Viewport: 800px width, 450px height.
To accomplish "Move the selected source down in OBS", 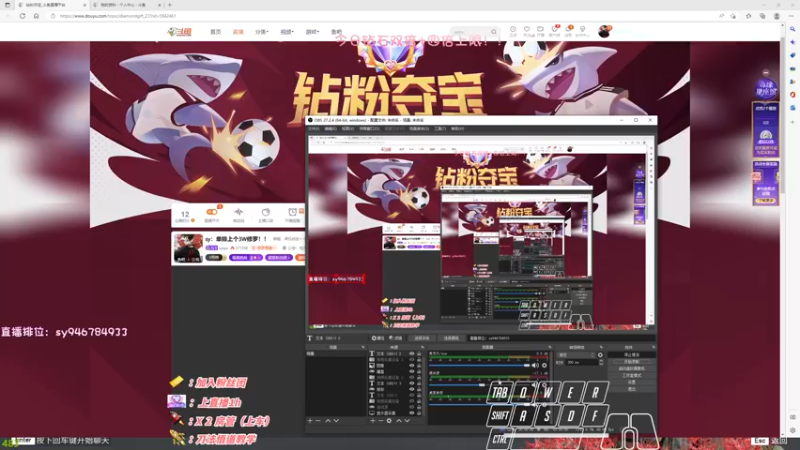I will click(x=407, y=421).
